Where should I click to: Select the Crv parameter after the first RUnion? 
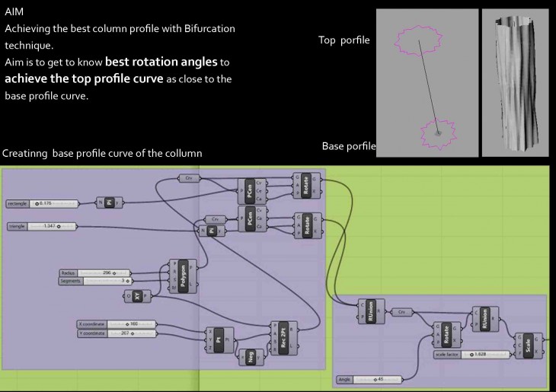401,312
